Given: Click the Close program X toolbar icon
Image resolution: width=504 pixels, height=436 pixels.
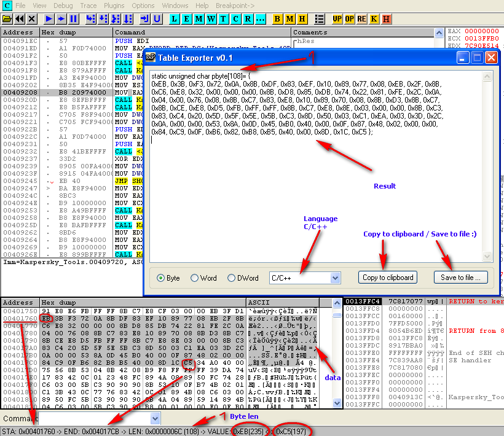Looking at the screenshot, I should [31, 19].
